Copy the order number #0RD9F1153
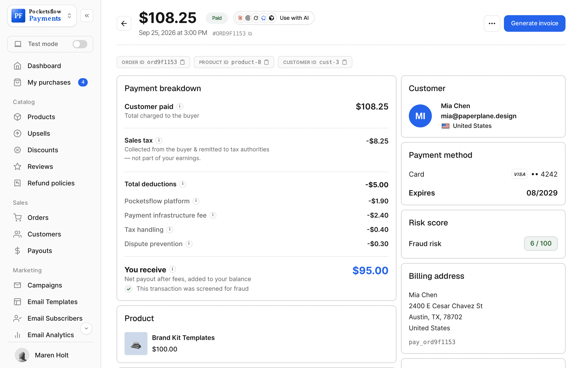Viewport: 588px width, 368px height. tap(250, 34)
